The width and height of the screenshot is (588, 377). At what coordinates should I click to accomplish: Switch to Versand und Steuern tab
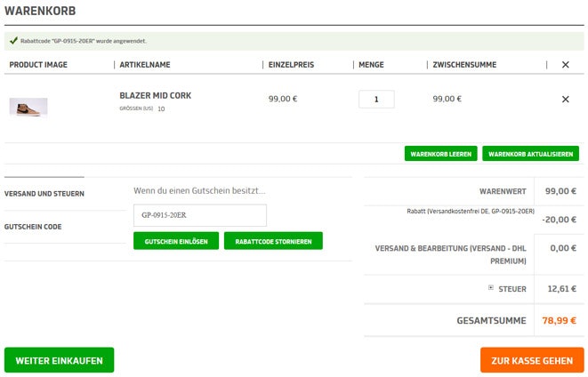coord(44,193)
